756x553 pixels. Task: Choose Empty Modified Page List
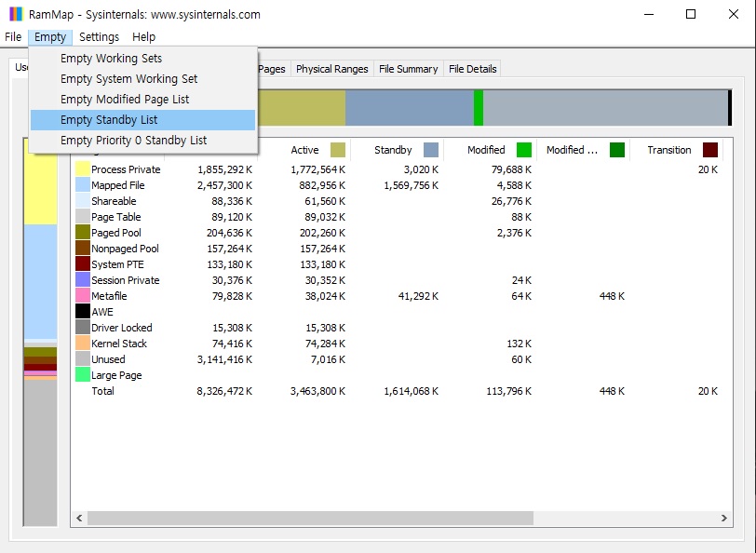[x=142, y=100]
